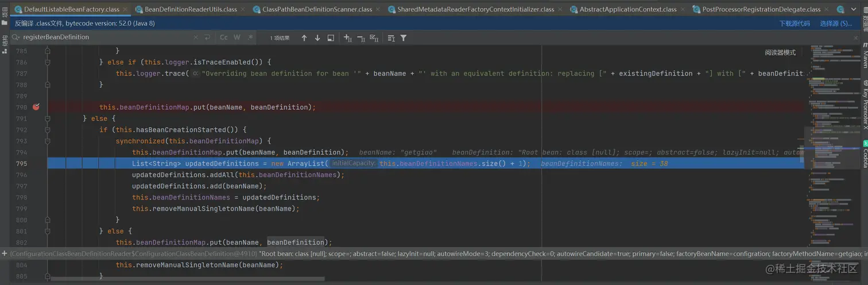Open search history via magnifier icon
This screenshot has width=868, height=285.
(15, 37)
